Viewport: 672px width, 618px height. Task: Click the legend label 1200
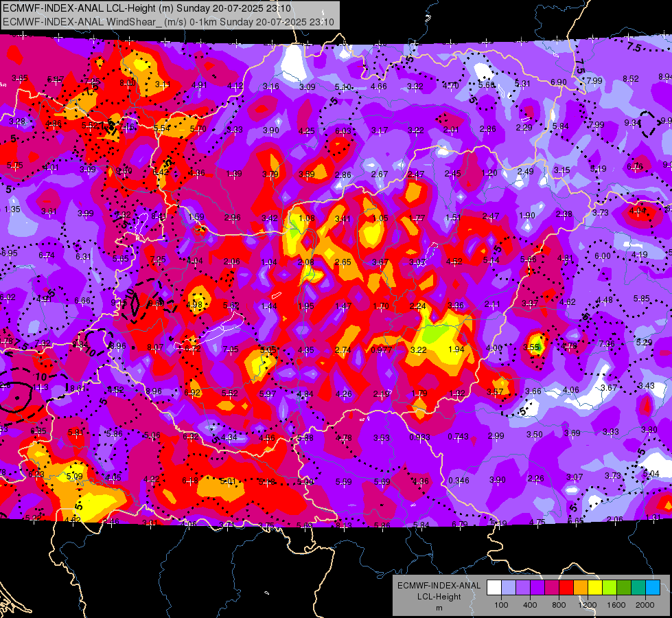pos(588,605)
